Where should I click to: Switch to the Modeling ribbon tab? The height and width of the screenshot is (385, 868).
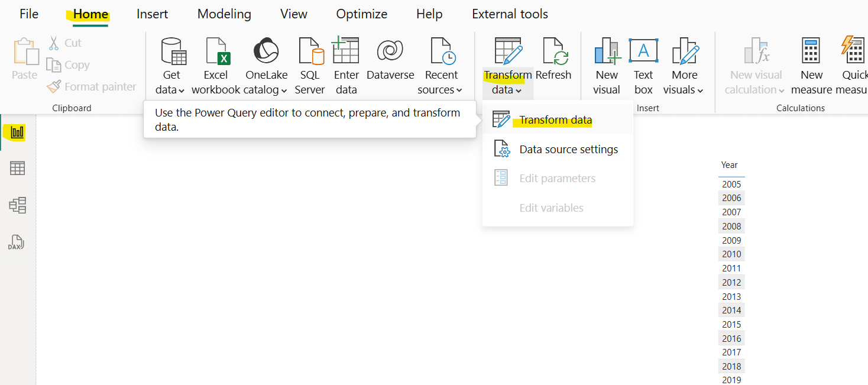(224, 14)
